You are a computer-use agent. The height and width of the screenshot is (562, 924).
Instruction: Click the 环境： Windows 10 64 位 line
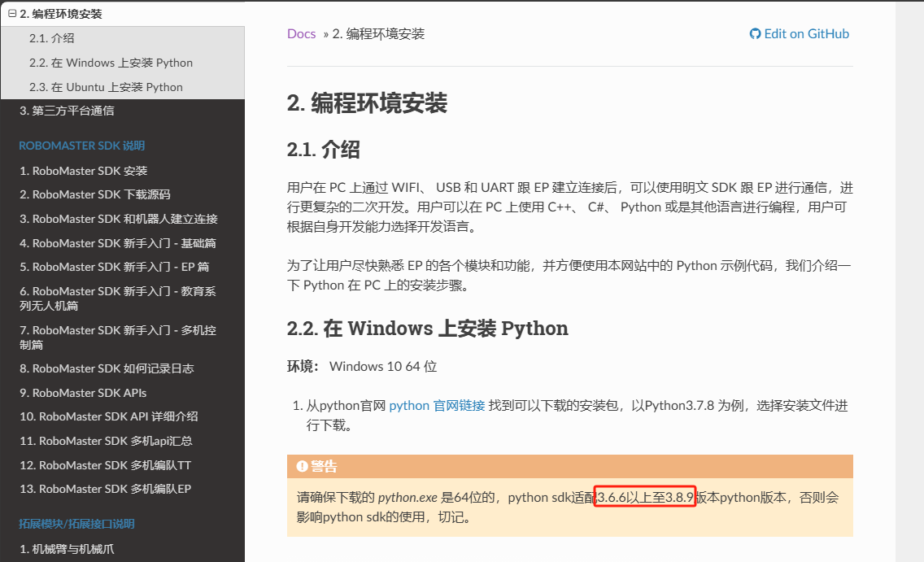coord(362,367)
